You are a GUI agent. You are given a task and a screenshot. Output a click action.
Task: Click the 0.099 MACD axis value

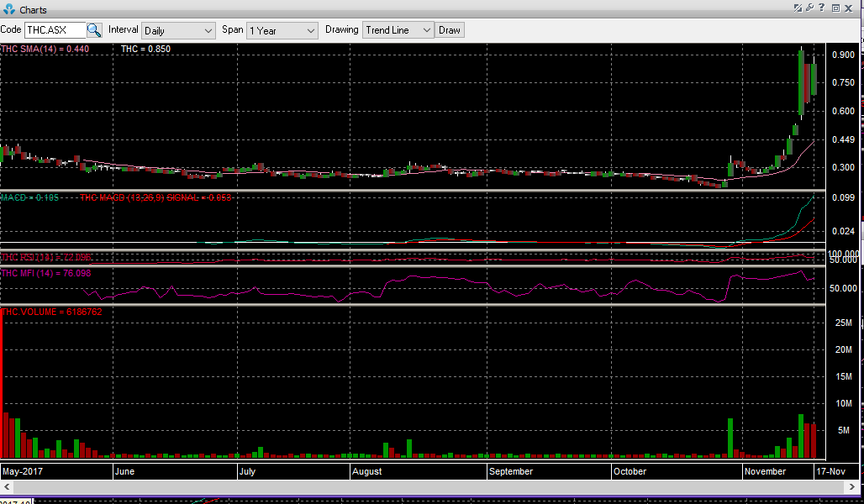click(x=843, y=197)
